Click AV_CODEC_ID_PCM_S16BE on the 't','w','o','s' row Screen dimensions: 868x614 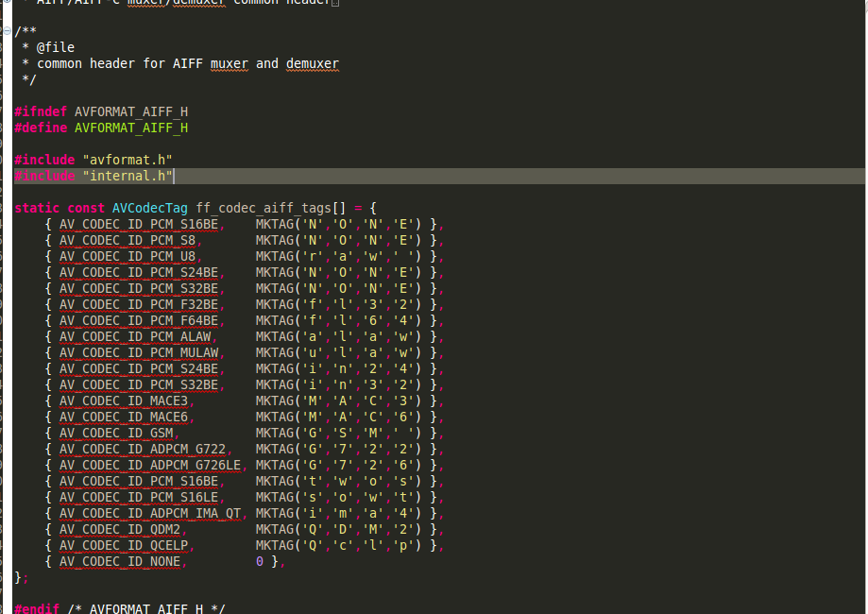pos(139,481)
